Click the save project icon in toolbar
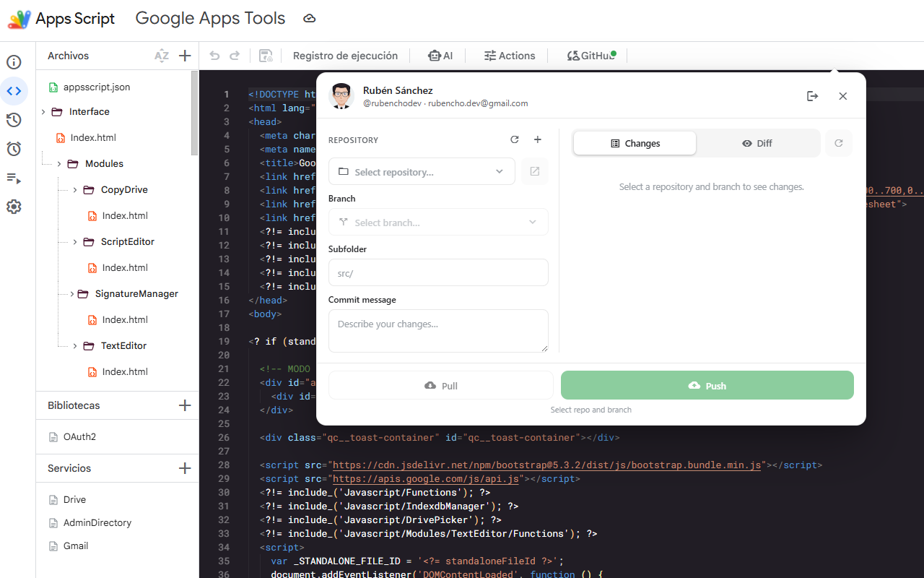 click(266, 56)
